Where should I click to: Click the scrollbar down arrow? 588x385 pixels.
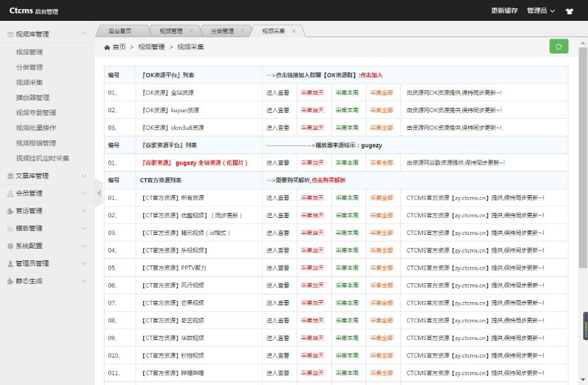[583, 379]
